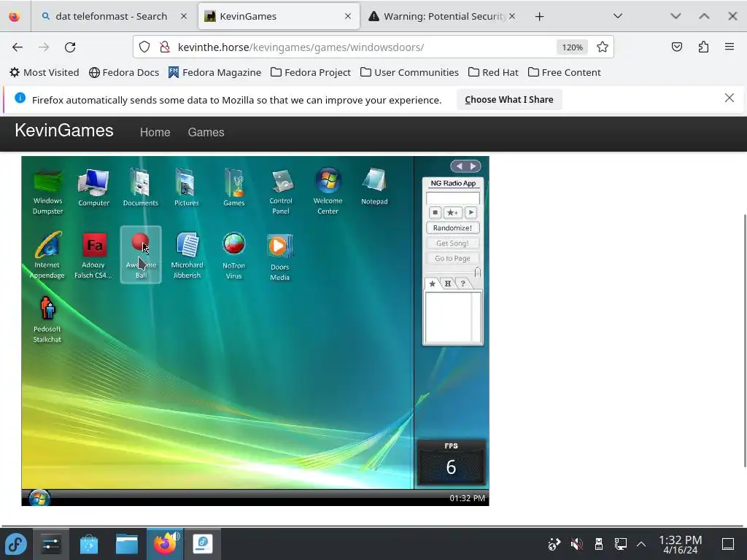
Task: Click the insecure connection lock icon
Action: click(165, 47)
